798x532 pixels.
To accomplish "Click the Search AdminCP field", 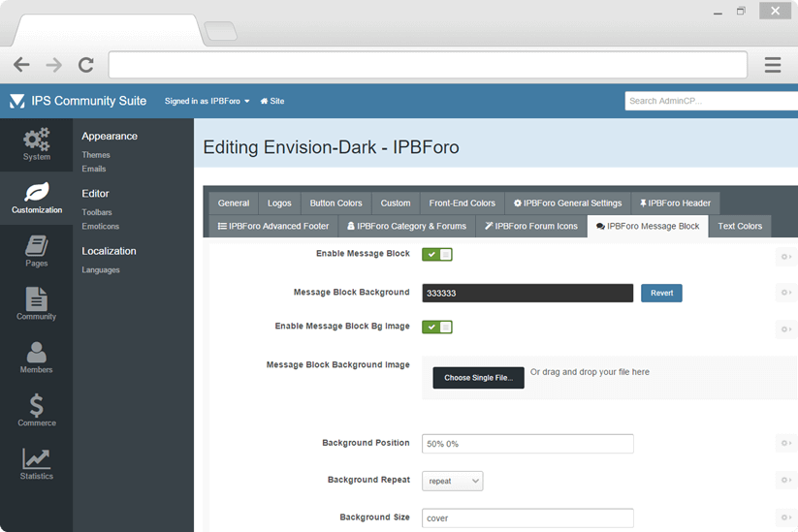I will (x=711, y=101).
